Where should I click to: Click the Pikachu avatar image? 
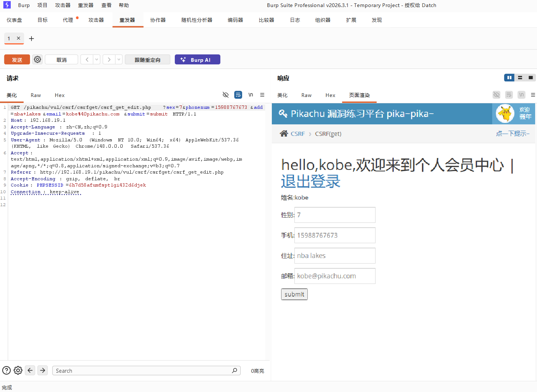tap(505, 114)
